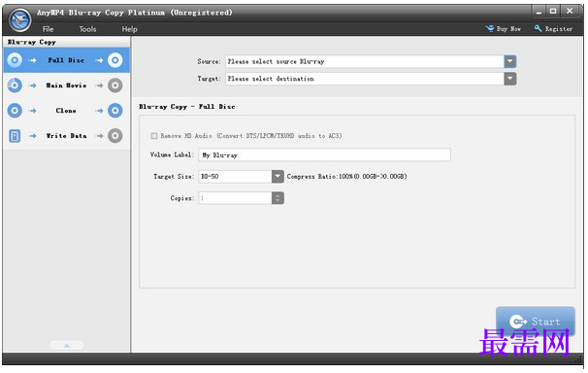Click the AnyMP4 application logo

pyautogui.click(x=19, y=19)
